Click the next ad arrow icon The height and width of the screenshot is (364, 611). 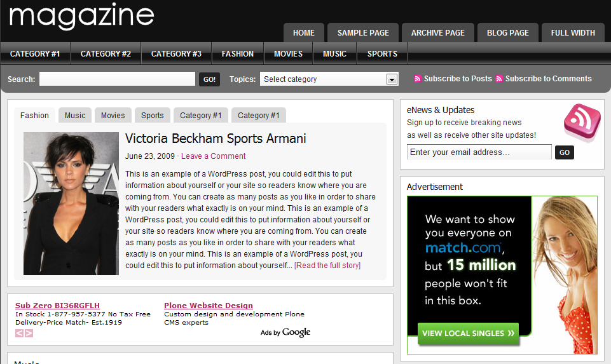tap(29, 334)
